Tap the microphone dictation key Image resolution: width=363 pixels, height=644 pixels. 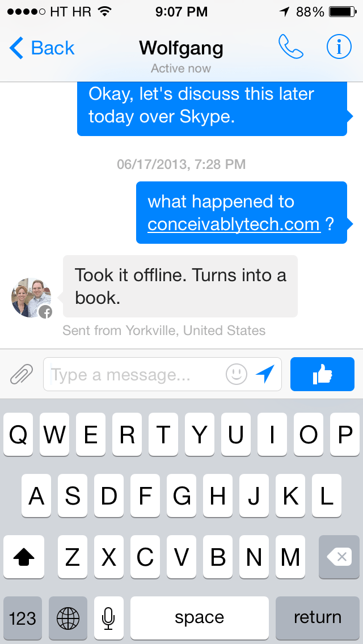coord(108,618)
